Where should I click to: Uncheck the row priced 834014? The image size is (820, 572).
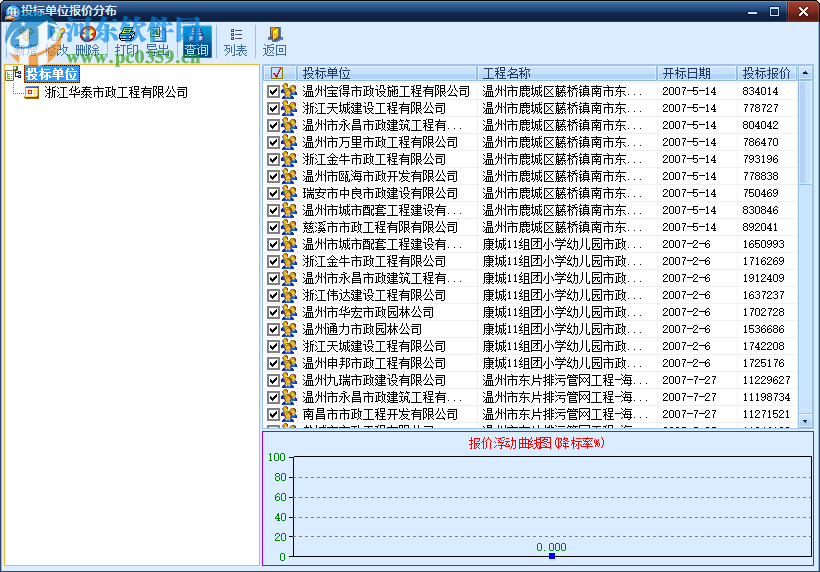click(x=273, y=91)
